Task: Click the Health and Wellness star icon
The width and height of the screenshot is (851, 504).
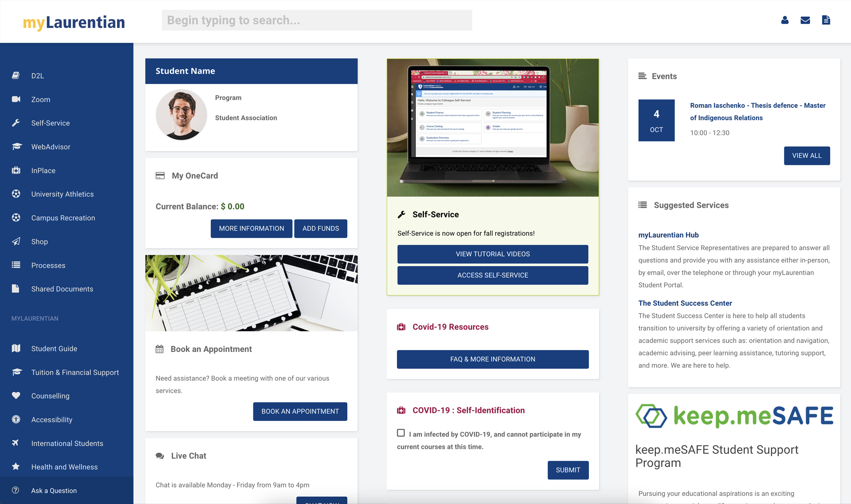Action: click(16, 466)
